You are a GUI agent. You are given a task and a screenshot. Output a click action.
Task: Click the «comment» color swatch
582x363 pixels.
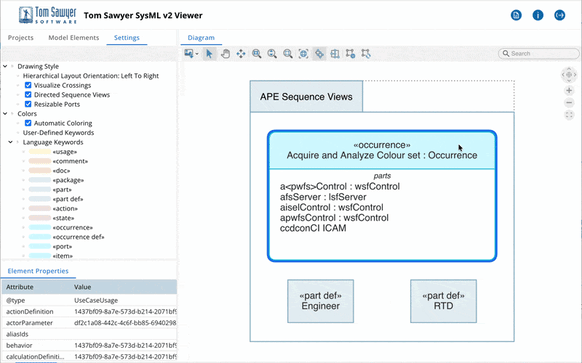(x=40, y=161)
